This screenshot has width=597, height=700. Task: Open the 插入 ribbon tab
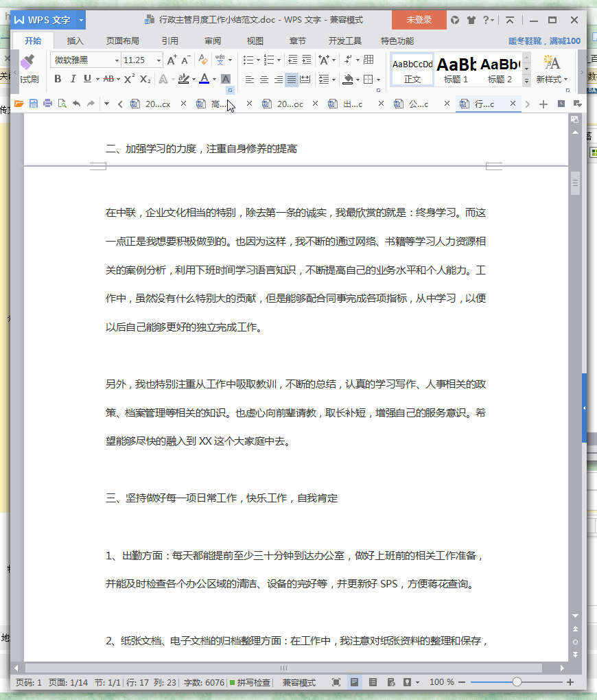tap(75, 41)
